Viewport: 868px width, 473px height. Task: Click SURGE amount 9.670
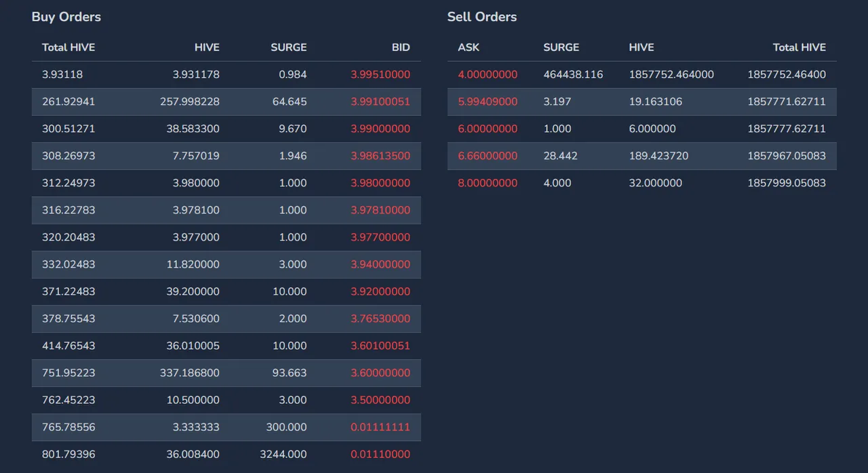(x=293, y=129)
